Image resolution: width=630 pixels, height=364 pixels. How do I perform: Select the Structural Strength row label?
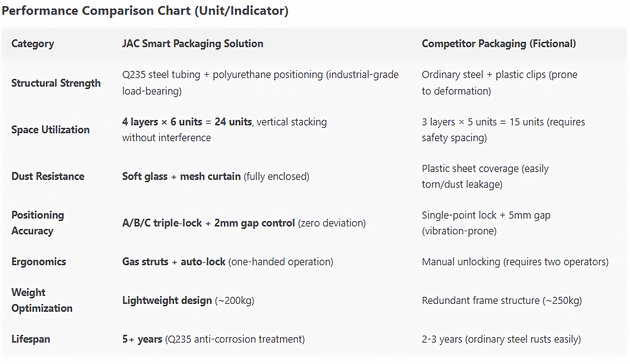point(56,83)
